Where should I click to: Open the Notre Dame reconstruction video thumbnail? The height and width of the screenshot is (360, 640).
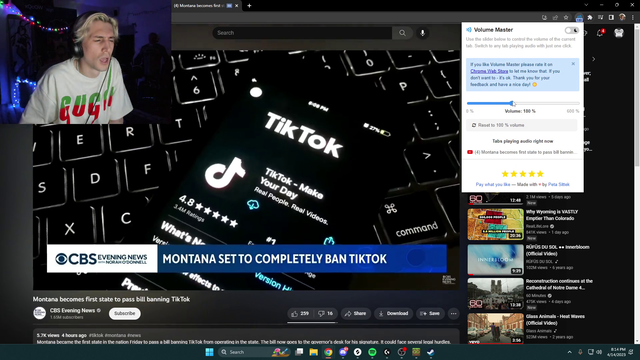496,294
